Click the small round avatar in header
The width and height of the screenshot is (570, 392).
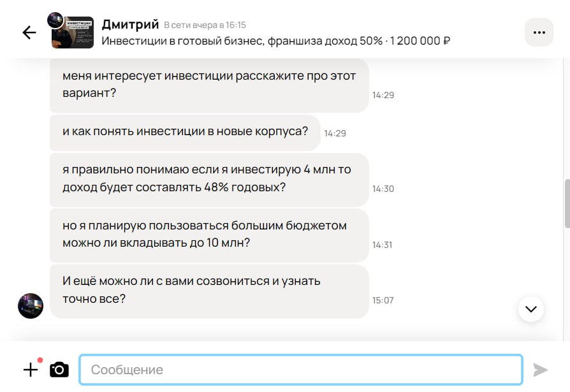55,20
